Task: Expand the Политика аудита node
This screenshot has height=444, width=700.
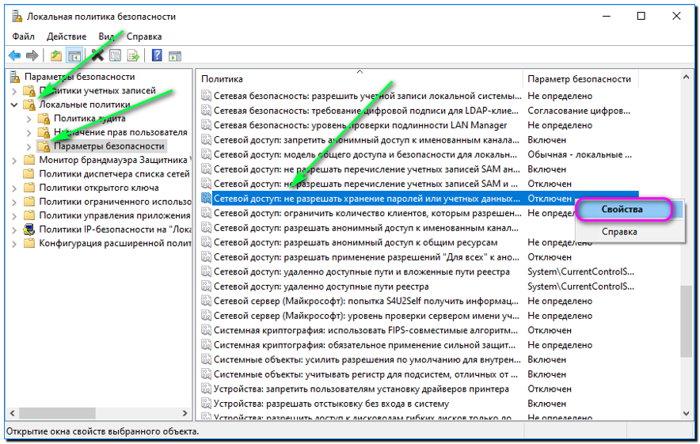Action: point(29,119)
